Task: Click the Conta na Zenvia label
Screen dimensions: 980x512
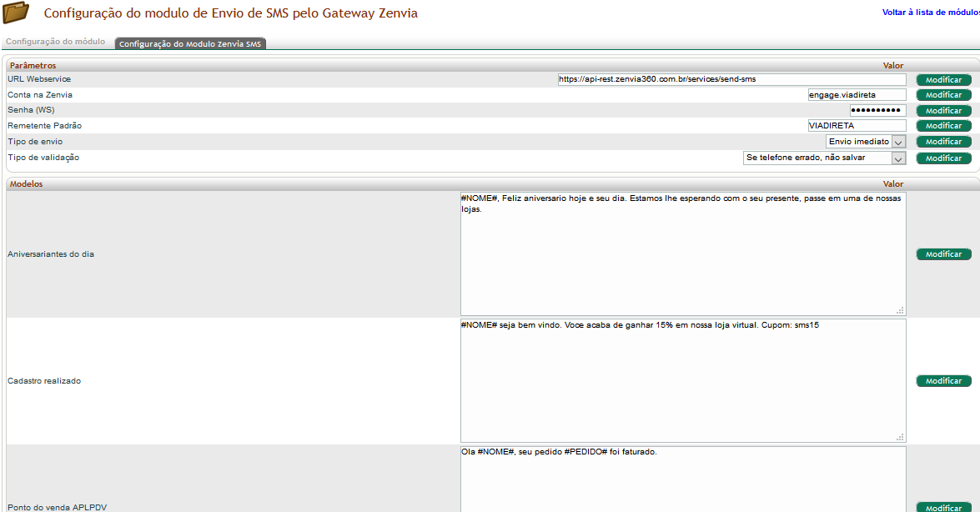Action: point(40,95)
